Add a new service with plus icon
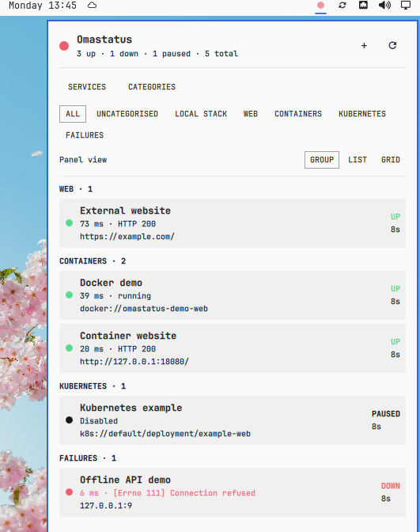Screen dimensions: 420x532 (364, 45)
